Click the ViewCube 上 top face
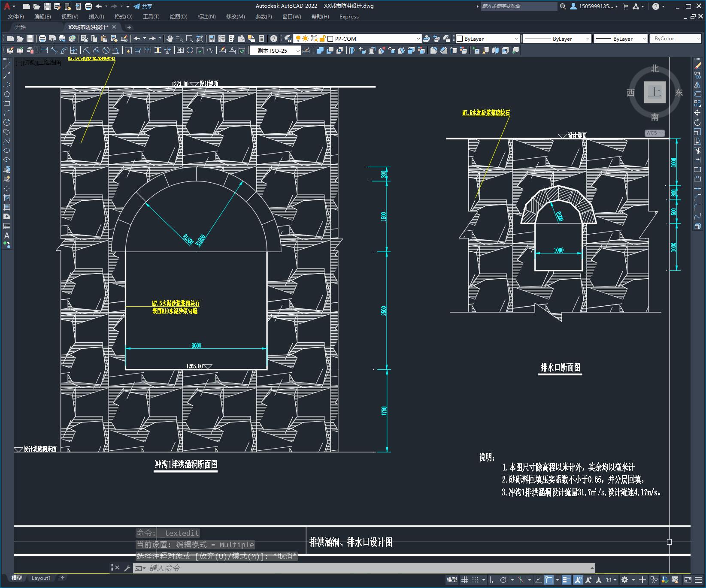 click(655, 92)
